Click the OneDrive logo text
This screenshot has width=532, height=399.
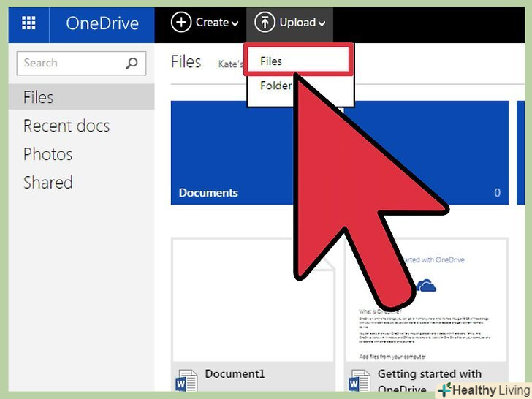[x=102, y=23]
